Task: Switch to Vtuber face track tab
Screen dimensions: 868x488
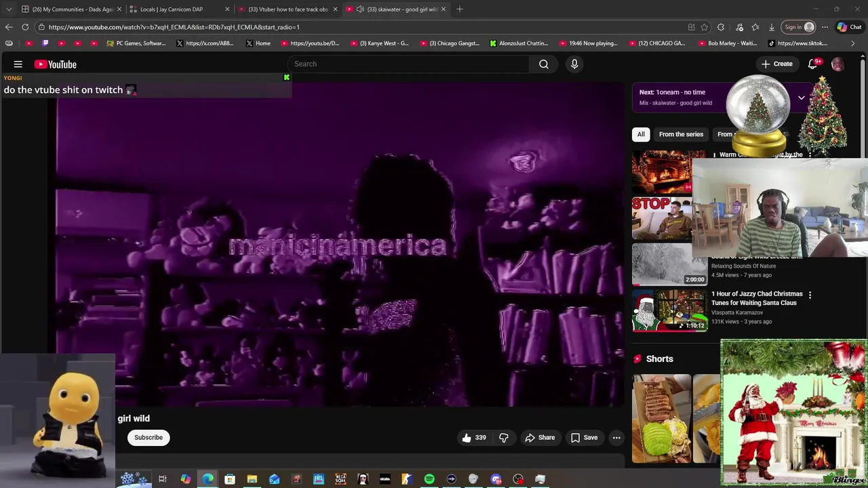Action: tap(288, 9)
